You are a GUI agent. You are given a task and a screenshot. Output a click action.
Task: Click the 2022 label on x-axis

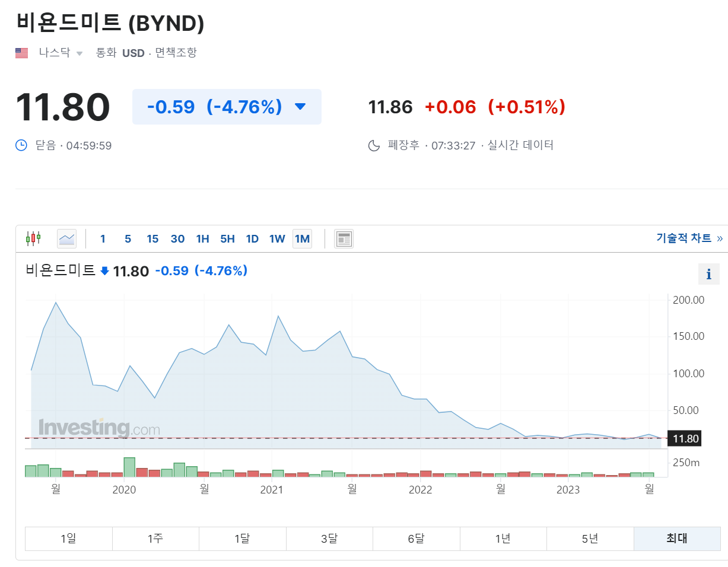(421, 490)
